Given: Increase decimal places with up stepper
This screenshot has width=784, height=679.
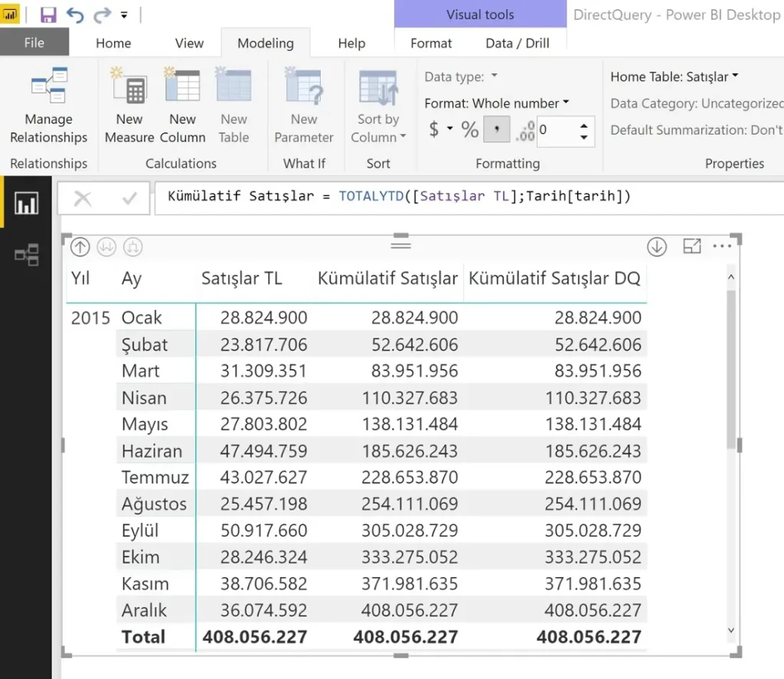Looking at the screenshot, I should tap(583, 125).
